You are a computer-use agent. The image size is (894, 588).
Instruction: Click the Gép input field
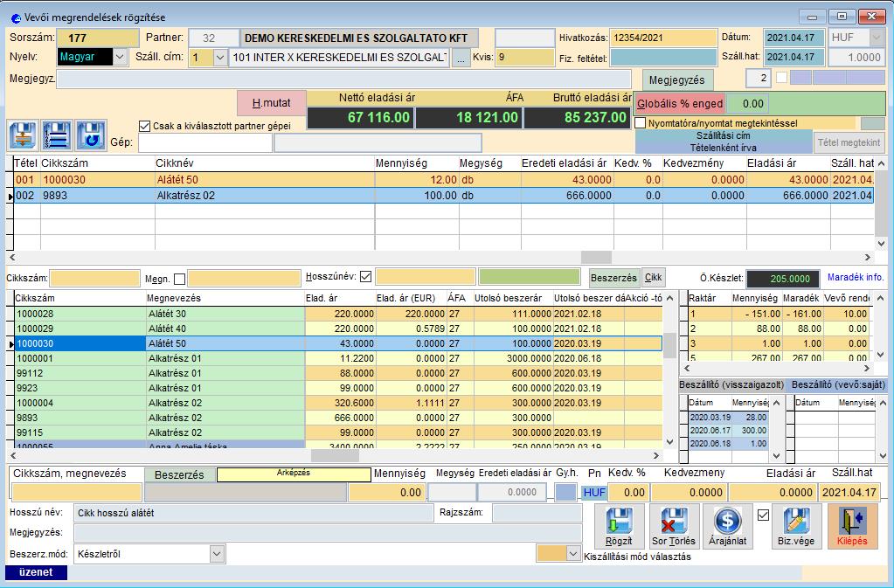(205, 142)
